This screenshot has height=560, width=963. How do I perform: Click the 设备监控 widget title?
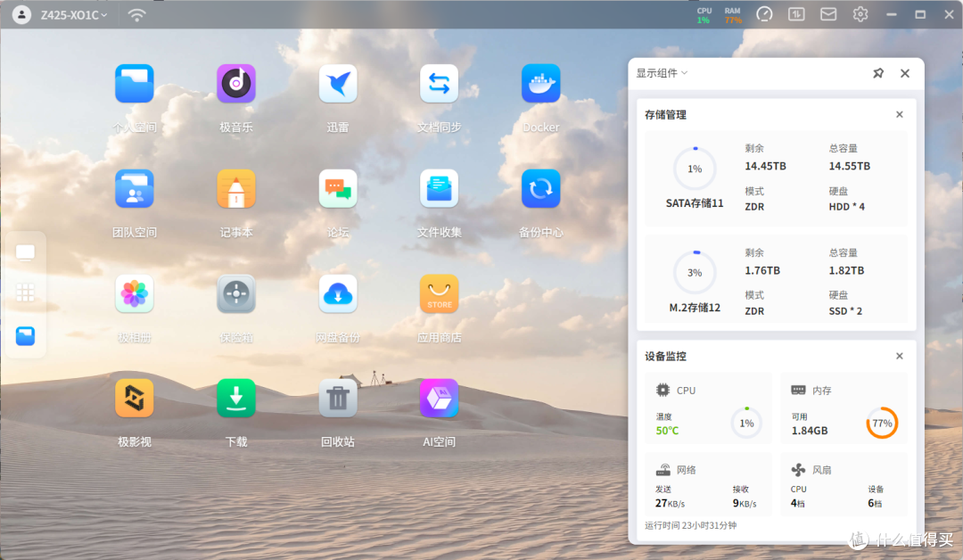click(665, 356)
